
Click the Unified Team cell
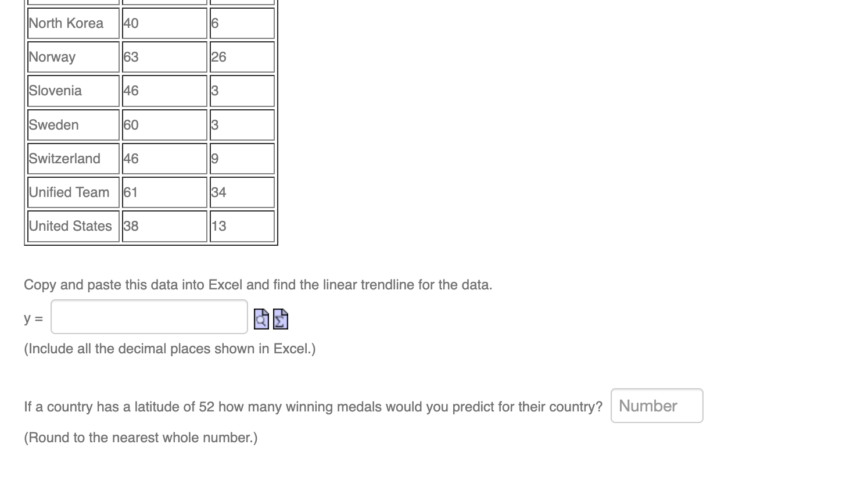(x=73, y=192)
